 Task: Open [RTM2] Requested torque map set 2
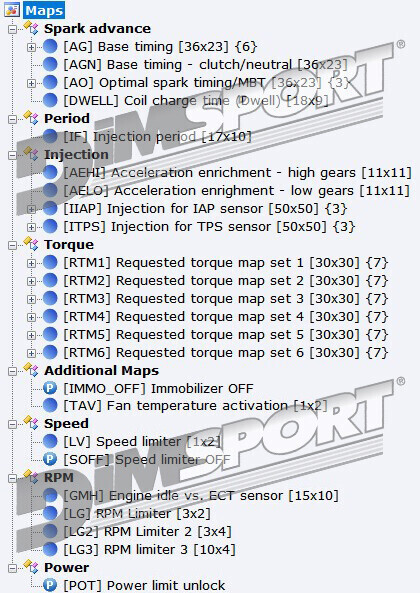pyautogui.click(x=226, y=281)
